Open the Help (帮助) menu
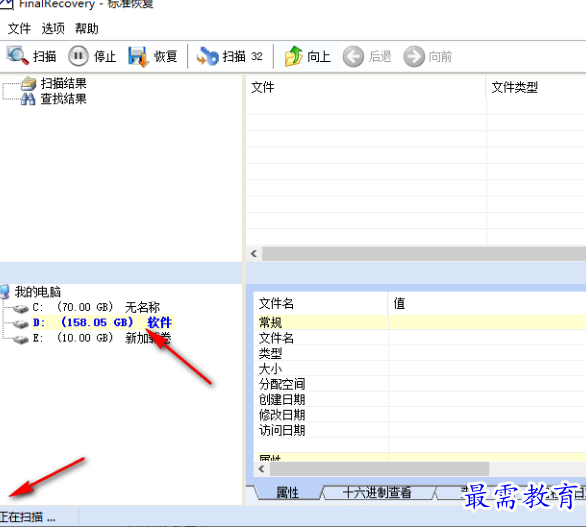Image resolution: width=586 pixels, height=528 pixels. 87,28
